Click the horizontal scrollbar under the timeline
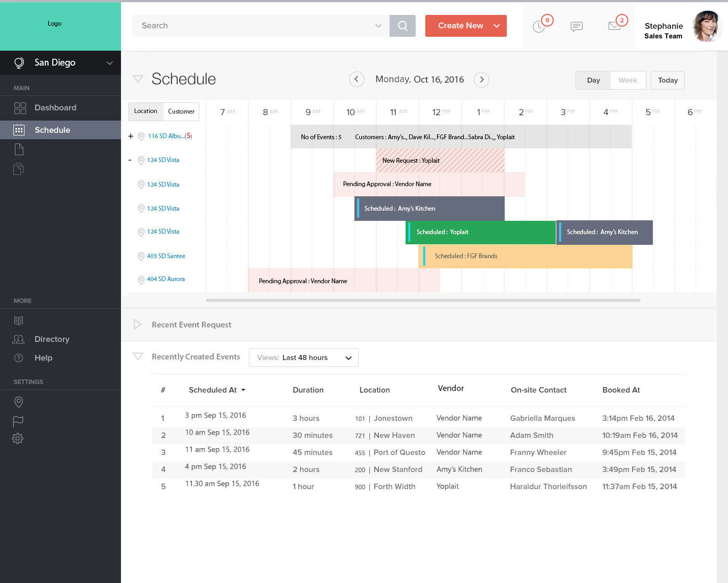728x583 pixels. pyautogui.click(x=423, y=300)
